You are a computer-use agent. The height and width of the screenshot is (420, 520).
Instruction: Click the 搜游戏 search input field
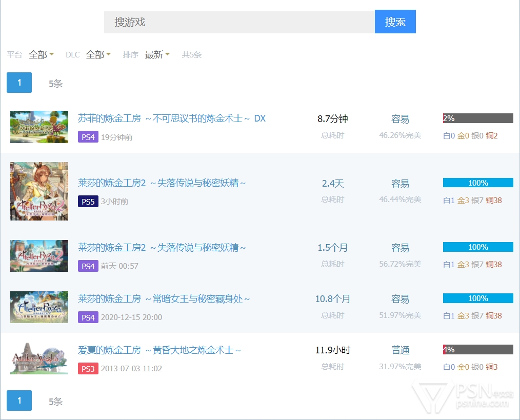(x=239, y=22)
